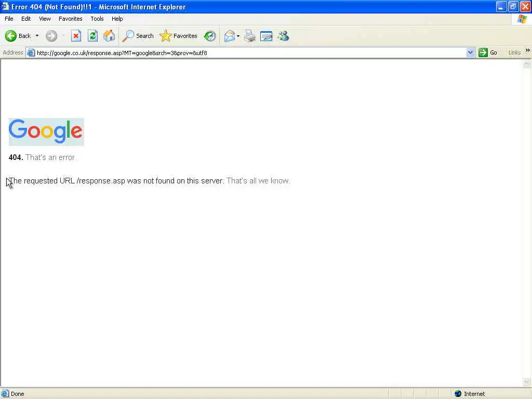The image size is (532, 399).
Task: Minimize the Internet Explorer window
Action: (x=501, y=6)
